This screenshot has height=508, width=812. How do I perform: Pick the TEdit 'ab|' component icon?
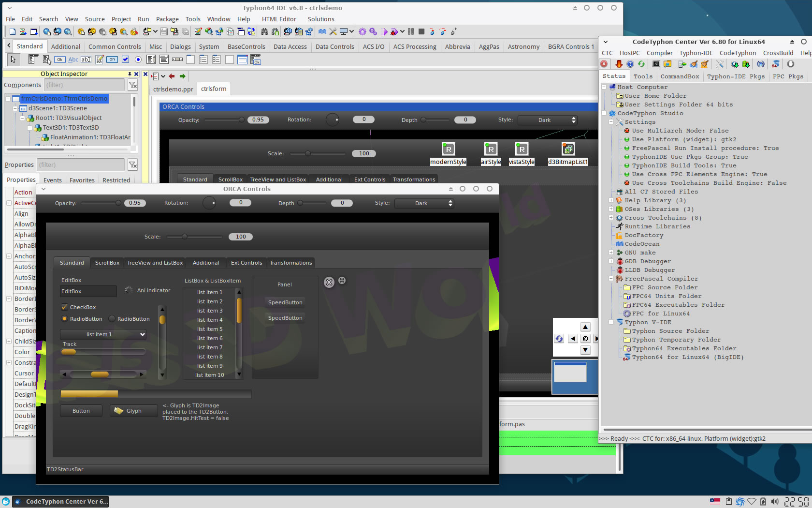86,60
